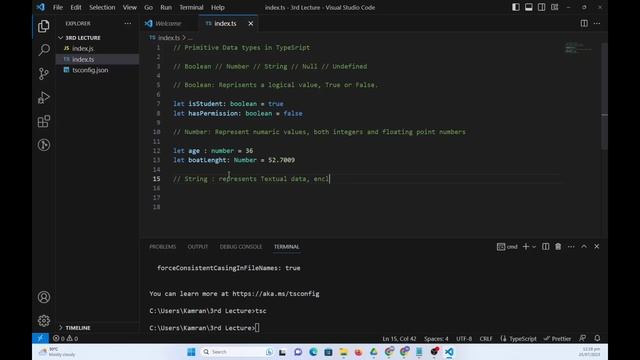This screenshot has height=360, width=640.
Task: Toggle panel layout icon in title bar
Action: click(529, 7)
